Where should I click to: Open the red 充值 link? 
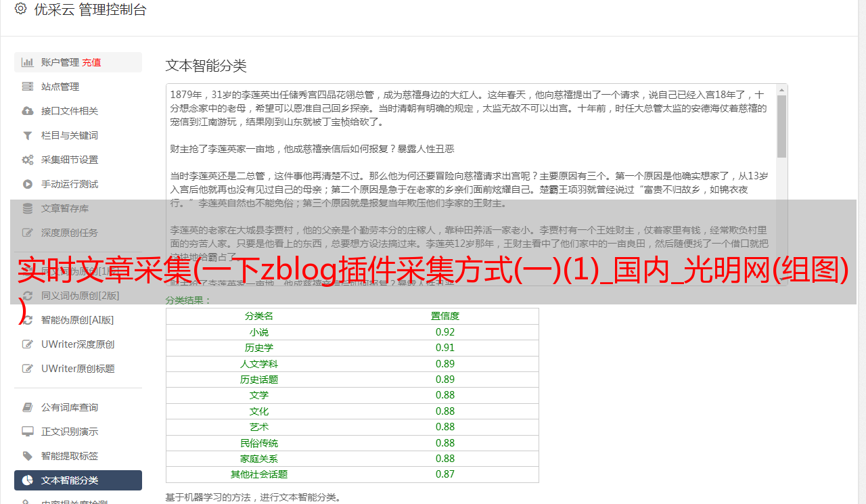click(91, 62)
